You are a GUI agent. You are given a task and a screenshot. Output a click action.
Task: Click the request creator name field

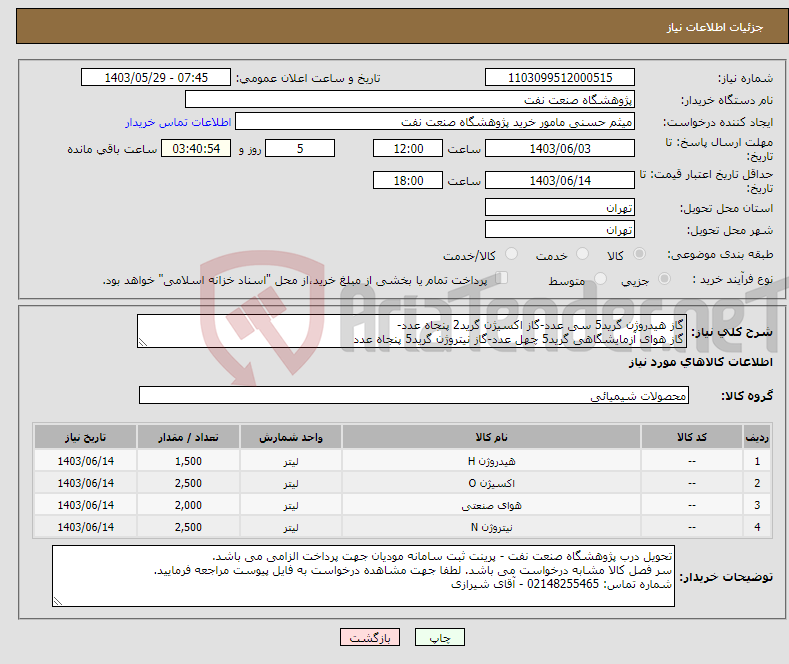[435, 122]
